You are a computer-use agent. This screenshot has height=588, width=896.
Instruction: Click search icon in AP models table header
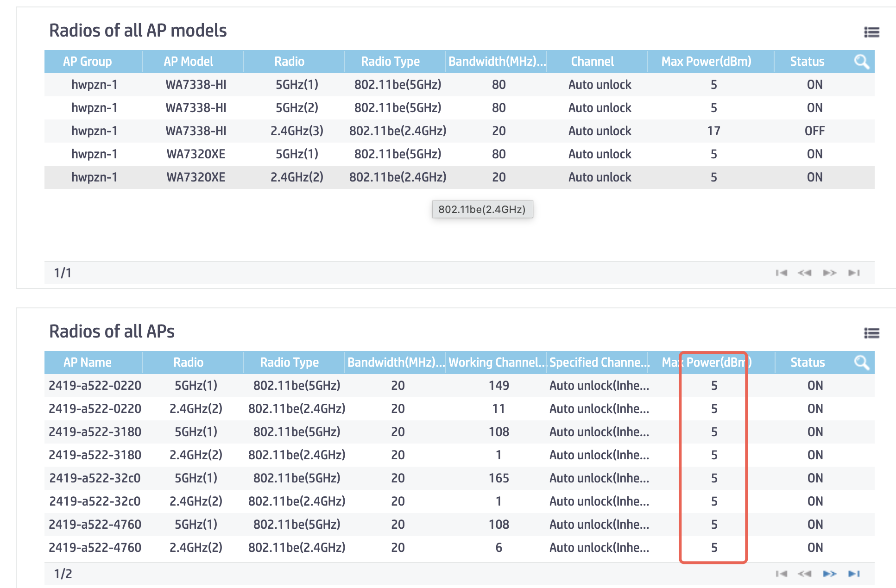click(x=862, y=62)
